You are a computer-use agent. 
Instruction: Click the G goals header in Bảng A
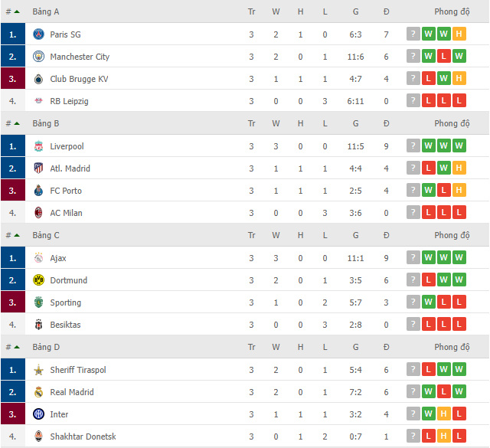(355, 11)
